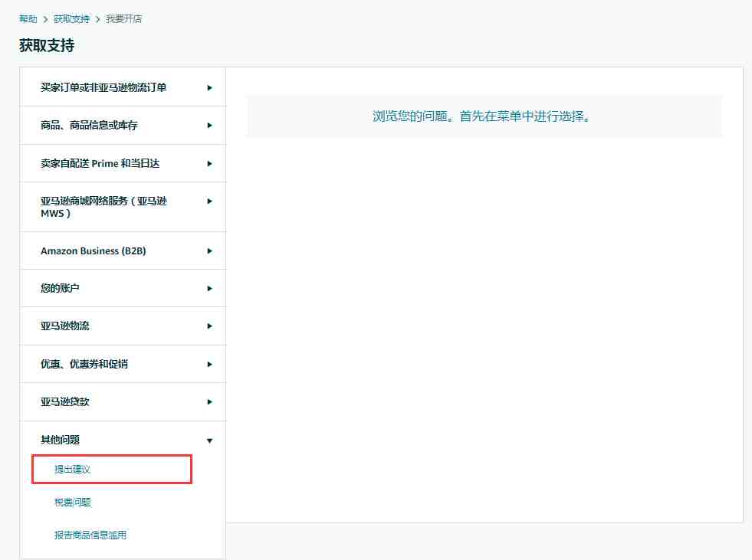Click the arrow next to 亚马逊贷款

click(209, 402)
